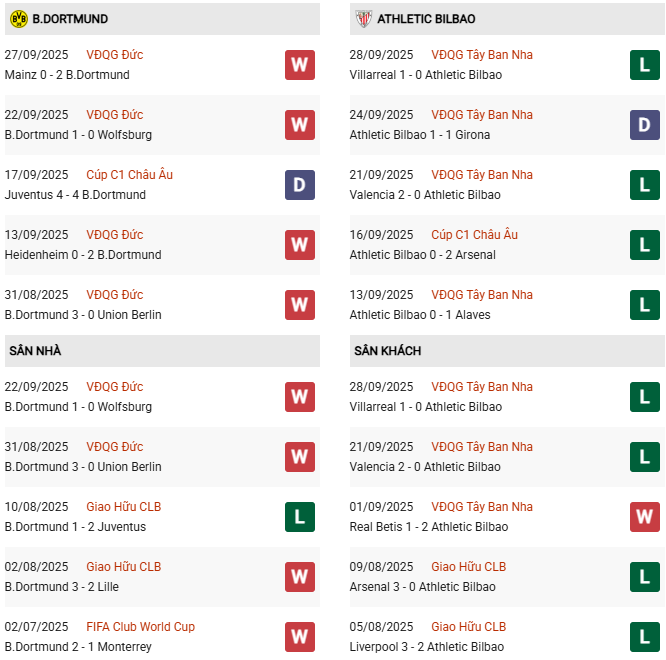Click the W badge for Monterrey match
This screenshot has width=666, height=660.
tap(299, 637)
